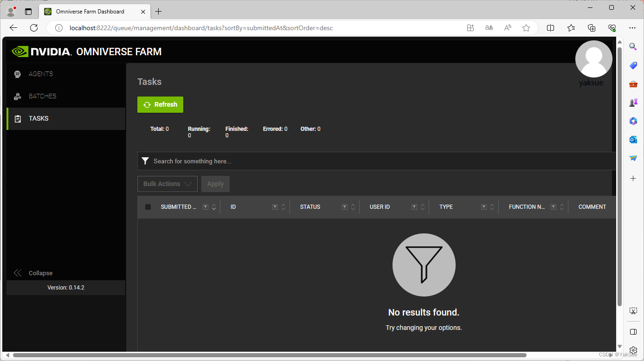Click the Version: 0.14.2 label
The image size is (644, 361).
(x=66, y=288)
